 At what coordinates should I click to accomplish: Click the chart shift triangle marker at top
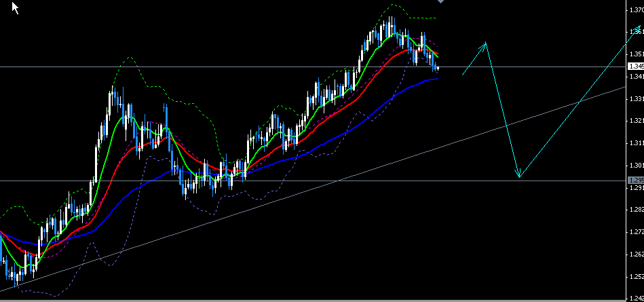[x=440, y=1]
